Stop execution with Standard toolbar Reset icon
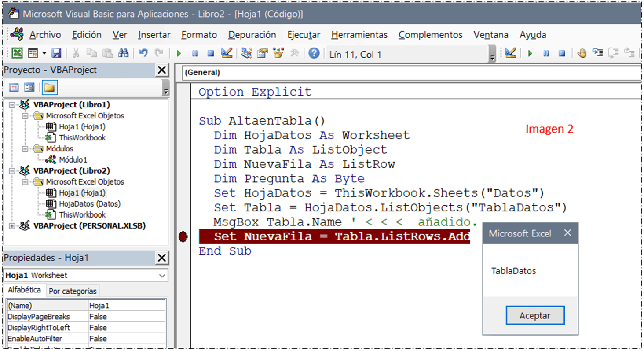 tap(211, 54)
